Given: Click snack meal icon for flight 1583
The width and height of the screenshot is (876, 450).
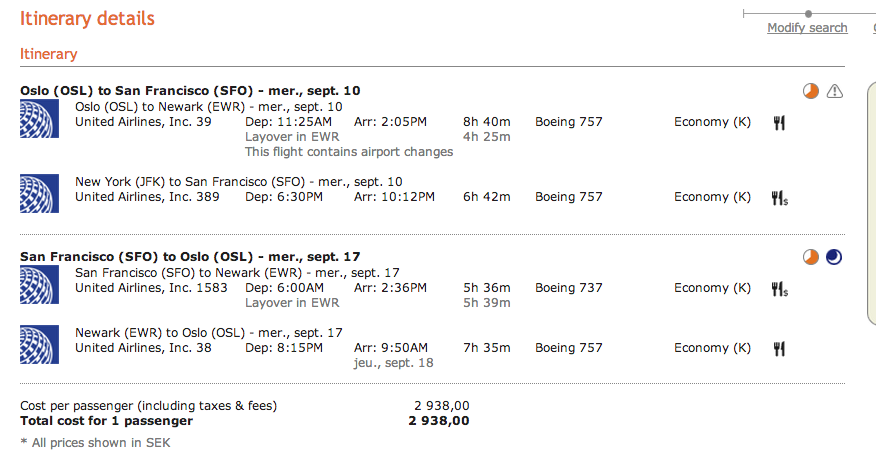Looking at the screenshot, I should pos(780,289).
